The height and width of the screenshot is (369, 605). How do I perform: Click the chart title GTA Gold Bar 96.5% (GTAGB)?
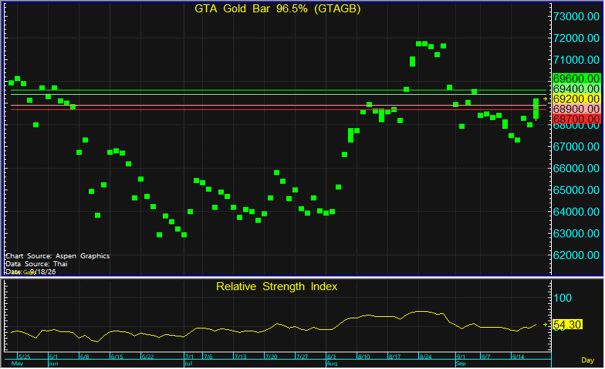click(x=277, y=8)
